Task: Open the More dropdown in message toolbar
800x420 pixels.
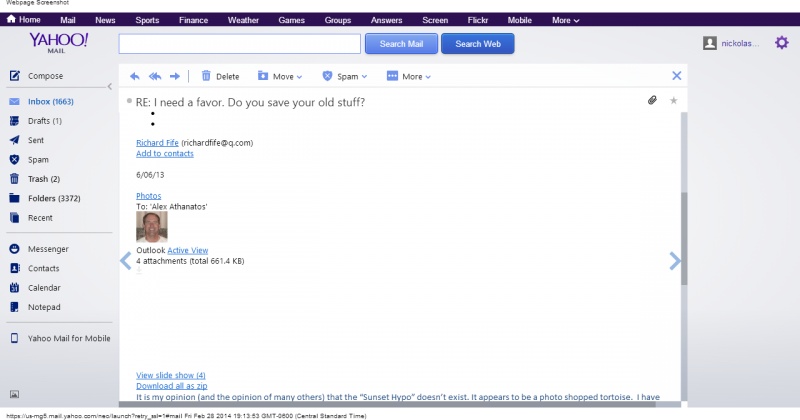Action: (x=409, y=76)
